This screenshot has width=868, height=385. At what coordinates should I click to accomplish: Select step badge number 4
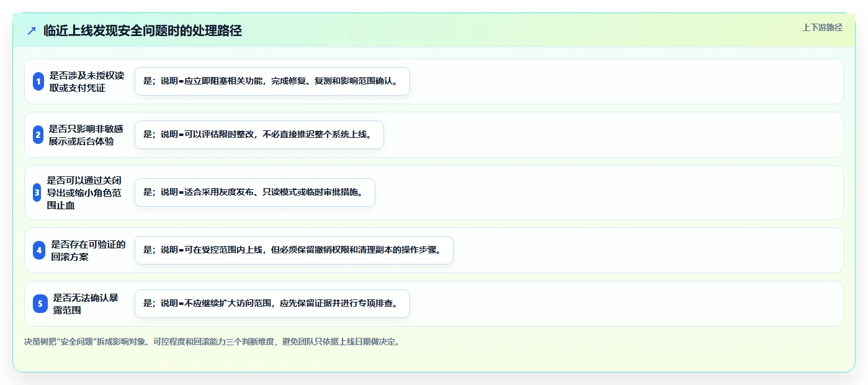(39, 250)
